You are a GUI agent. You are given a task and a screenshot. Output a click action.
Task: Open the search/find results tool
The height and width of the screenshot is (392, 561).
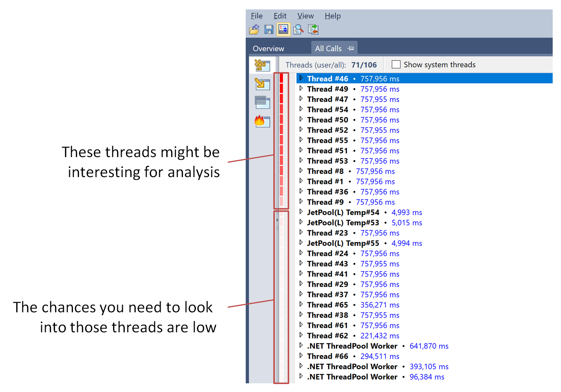tap(298, 29)
